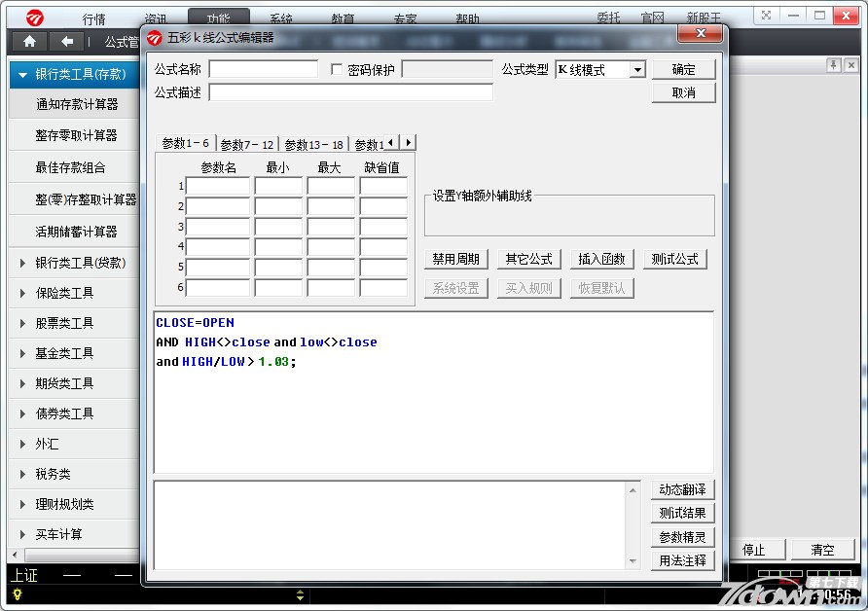Expand the 股票类工具 category
Screen dimensions: 868x611
(22, 323)
